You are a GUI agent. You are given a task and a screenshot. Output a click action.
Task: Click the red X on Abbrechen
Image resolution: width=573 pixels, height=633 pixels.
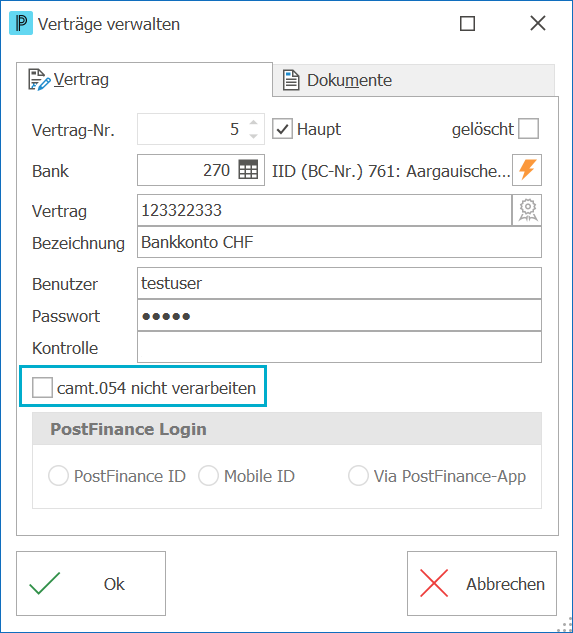point(434,583)
